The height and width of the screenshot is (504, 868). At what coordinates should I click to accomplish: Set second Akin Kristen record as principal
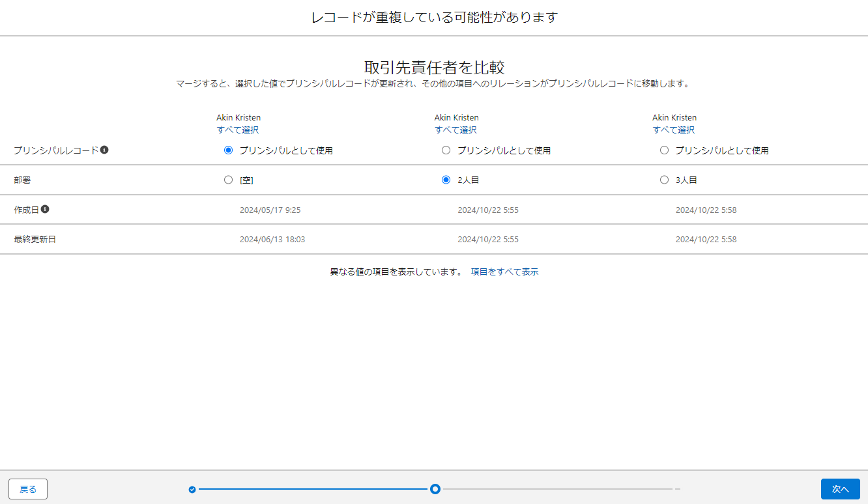(446, 150)
